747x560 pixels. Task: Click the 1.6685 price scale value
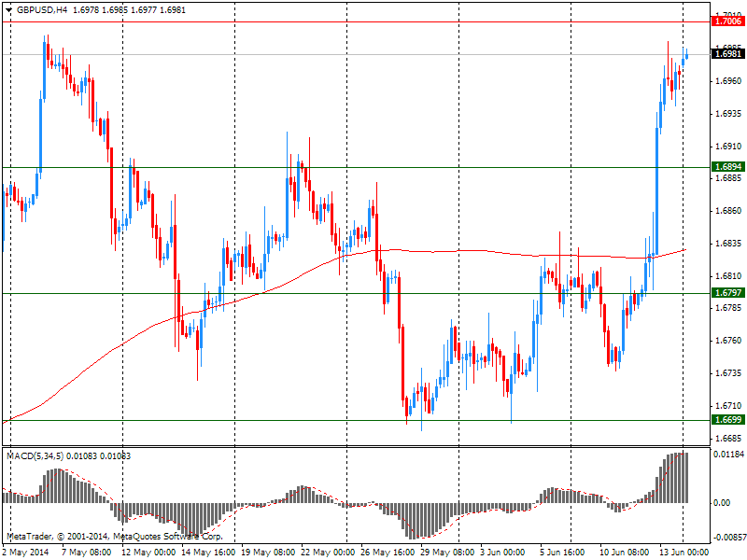729,439
